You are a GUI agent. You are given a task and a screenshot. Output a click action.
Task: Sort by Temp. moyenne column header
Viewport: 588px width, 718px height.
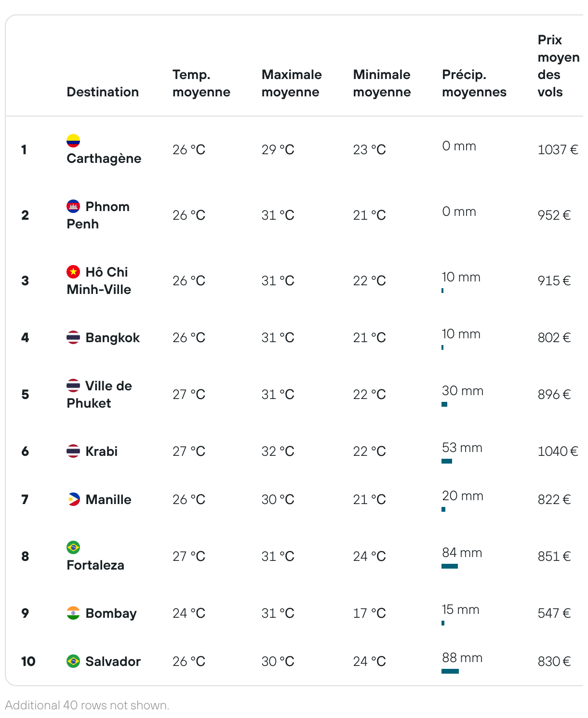click(x=201, y=83)
